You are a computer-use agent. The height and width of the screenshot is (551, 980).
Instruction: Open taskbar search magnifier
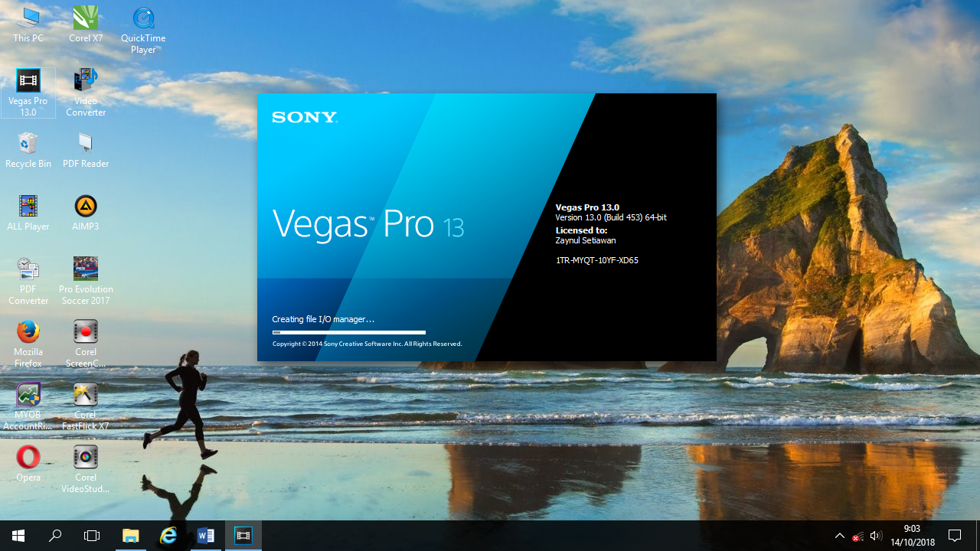tap(55, 536)
